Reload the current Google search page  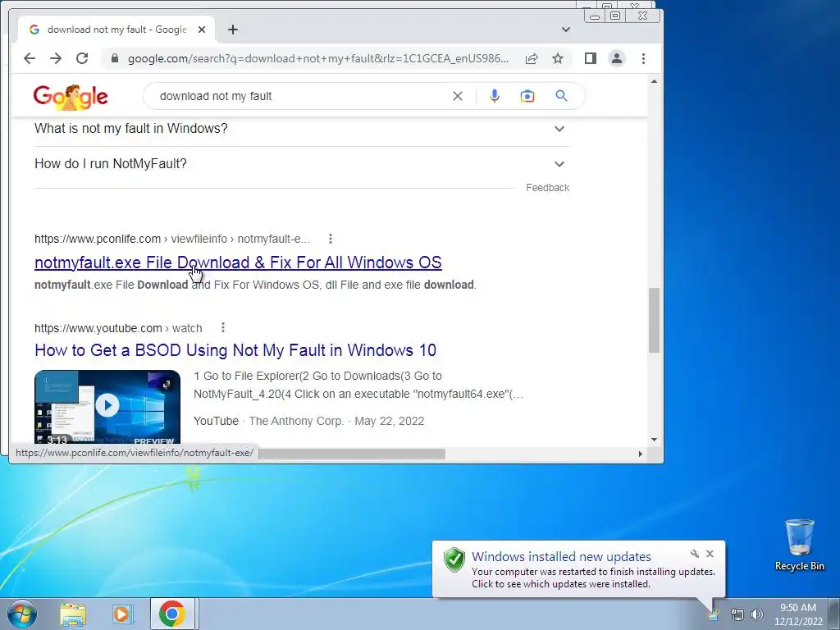82,58
